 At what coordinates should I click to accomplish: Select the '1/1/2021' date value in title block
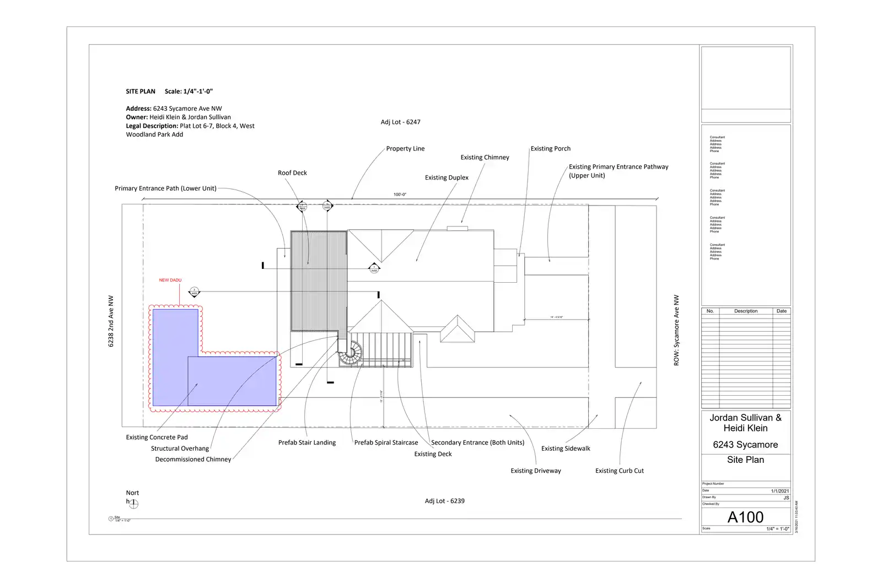(x=780, y=491)
